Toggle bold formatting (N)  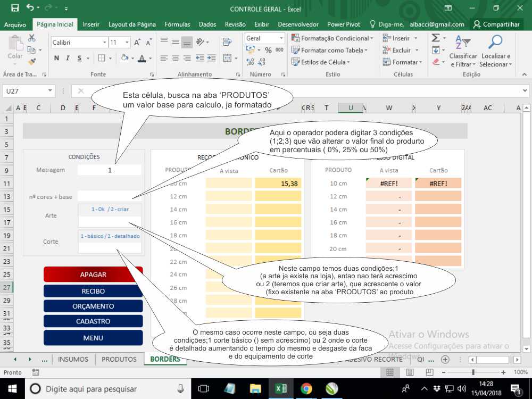(x=57, y=58)
